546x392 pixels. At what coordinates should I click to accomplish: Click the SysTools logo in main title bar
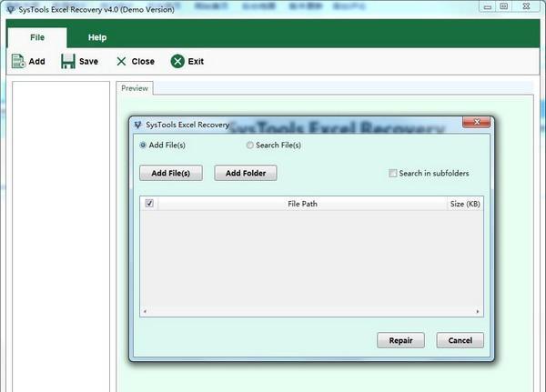pos(11,9)
